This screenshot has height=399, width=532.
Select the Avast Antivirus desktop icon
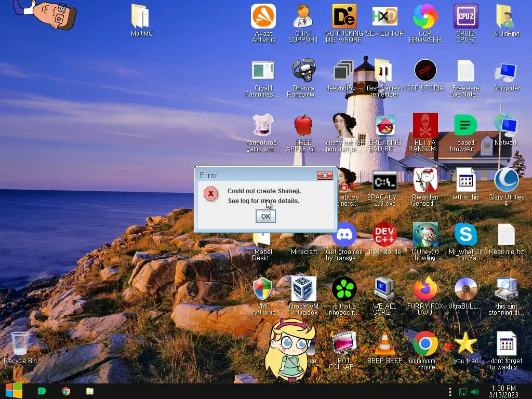pos(263,16)
